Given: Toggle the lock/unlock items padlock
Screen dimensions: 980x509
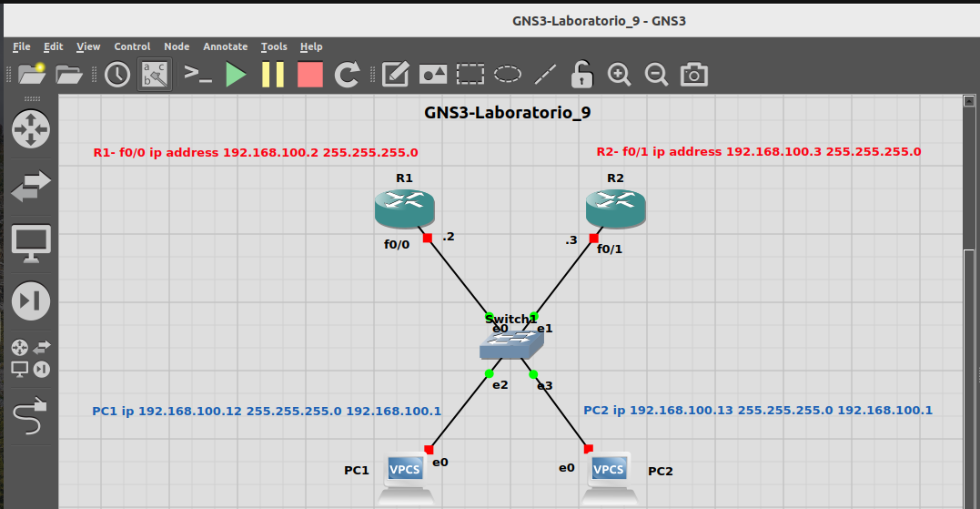Looking at the screenshot, I should point(581,74).
